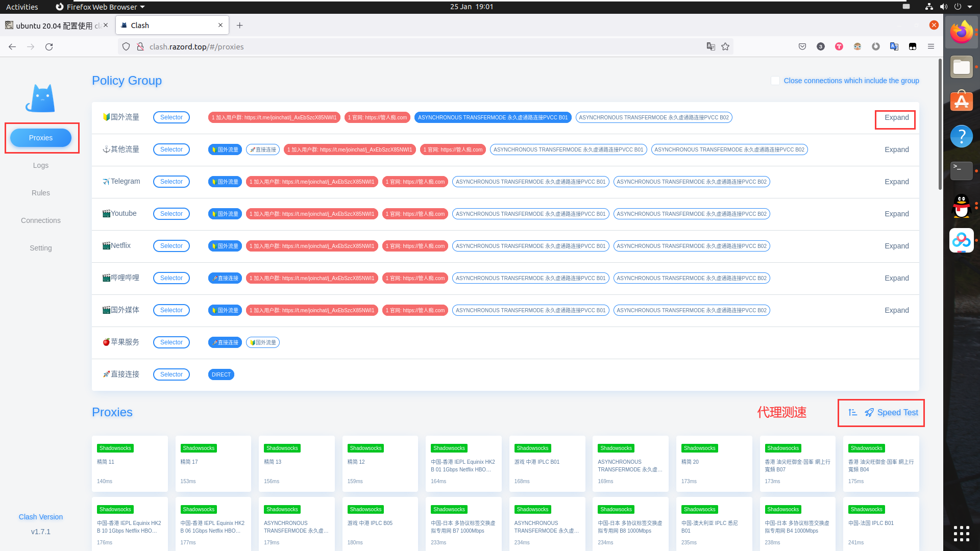Viewport: 980px width, 551px height.
Task: Open the Firefox hamburger menu
Action: click(x=931, y=46)
